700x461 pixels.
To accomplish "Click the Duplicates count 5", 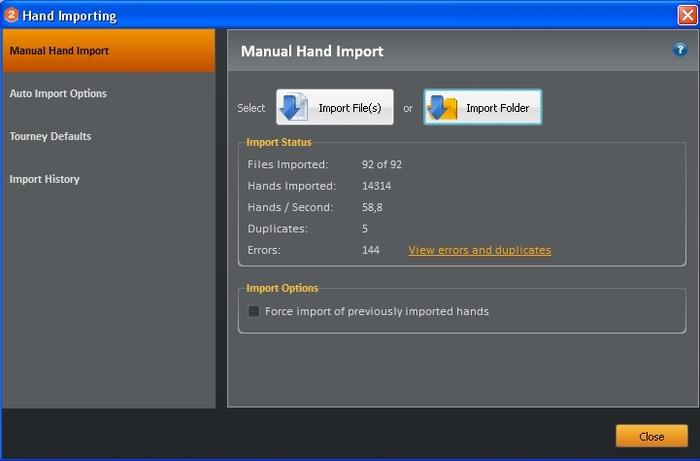I will (x=365, y=228).
